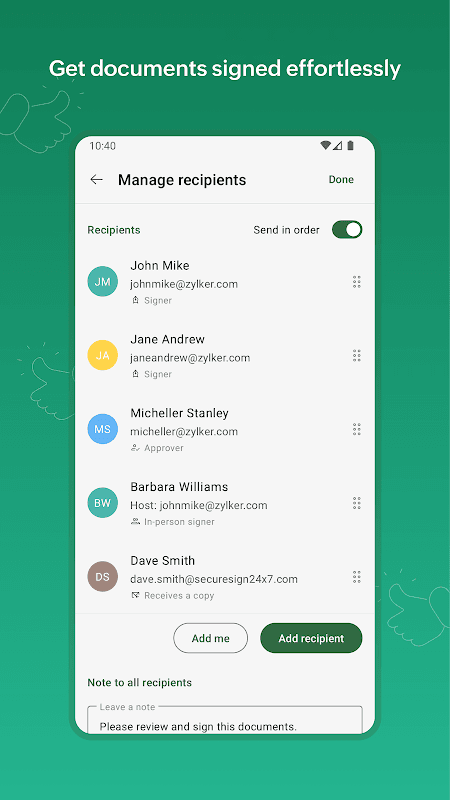Click the MS avatar for Micheller Stanley
Viewport: 450px width, 800px height.
tap(103, 429)
